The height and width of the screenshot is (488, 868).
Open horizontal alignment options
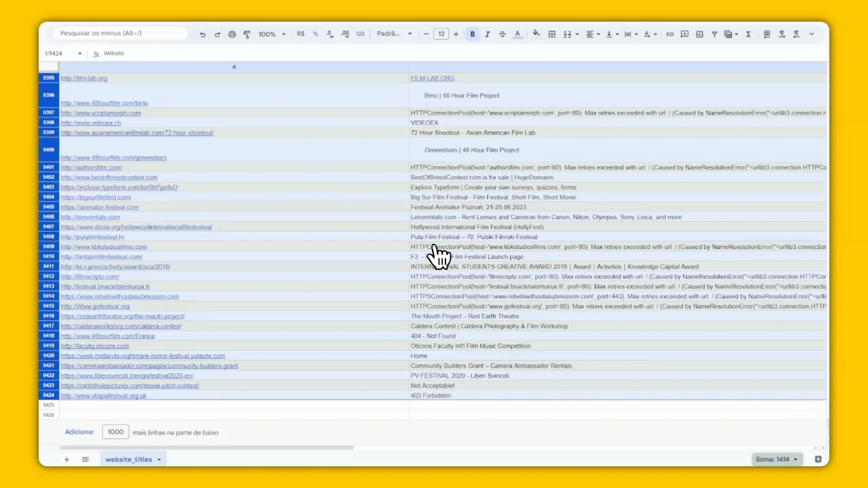click(592, 34)
